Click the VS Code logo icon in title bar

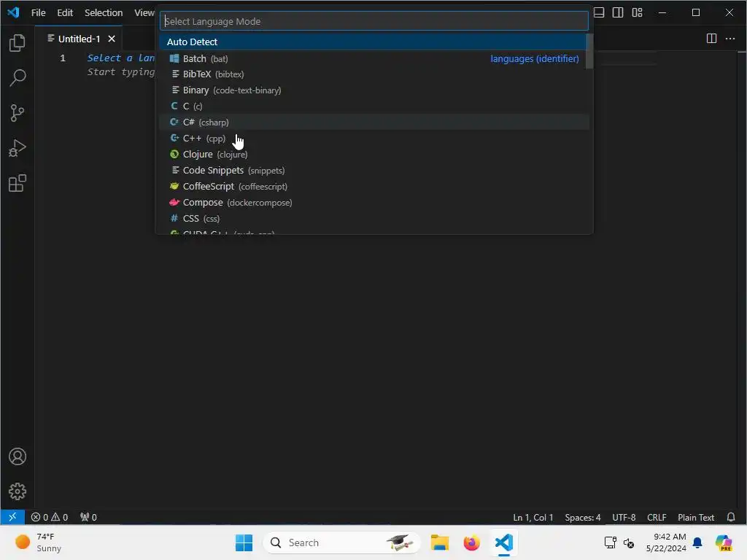click(13, 12)
